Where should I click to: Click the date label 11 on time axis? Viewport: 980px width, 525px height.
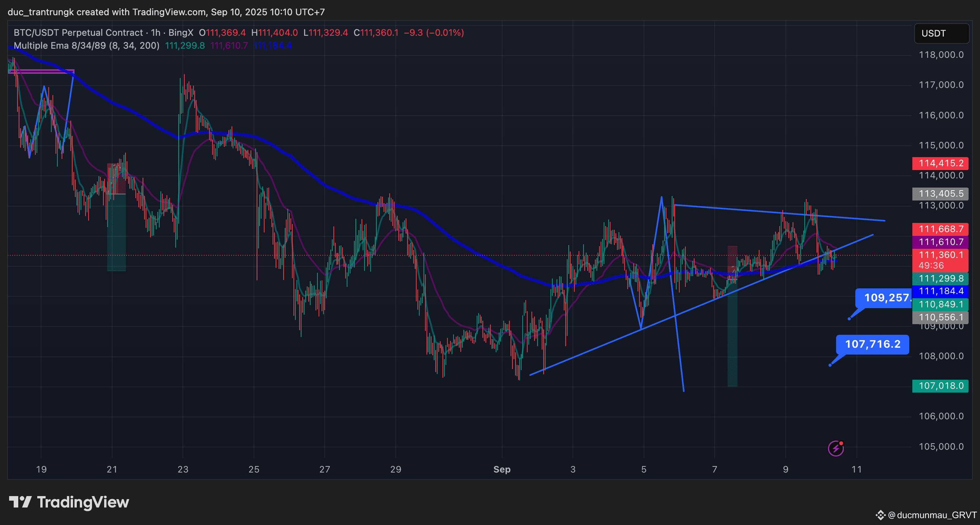coord(856,469)
